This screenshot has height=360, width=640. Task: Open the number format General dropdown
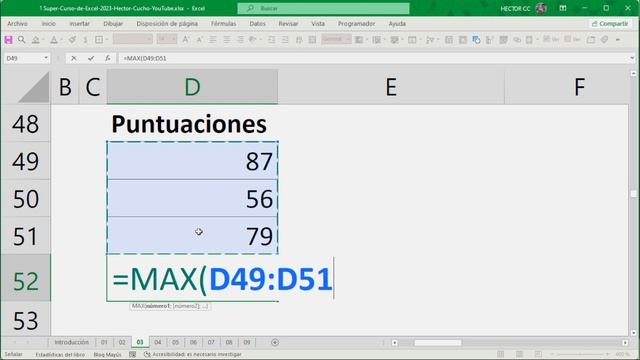point(336,40)
